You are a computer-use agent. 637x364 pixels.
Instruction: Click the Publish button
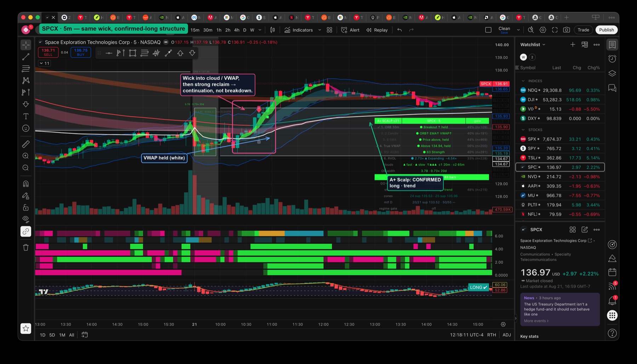coord(607,30)
